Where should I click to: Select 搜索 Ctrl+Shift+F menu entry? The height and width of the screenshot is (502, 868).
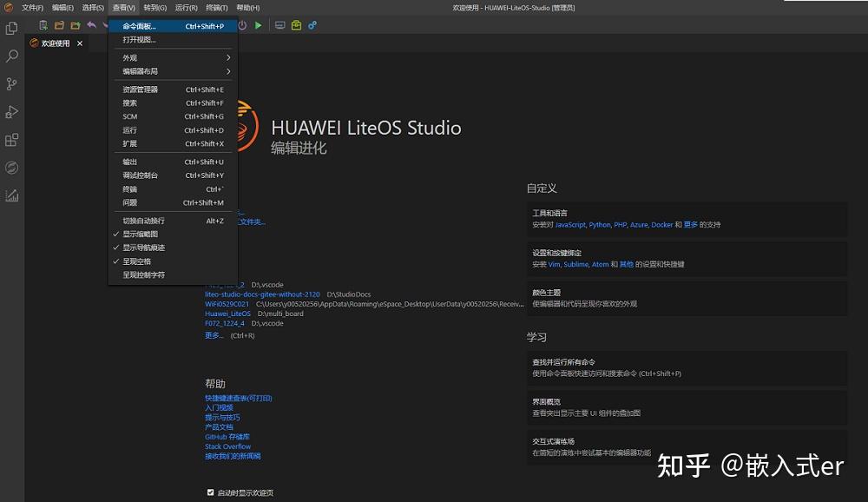[x=173, y=103]
